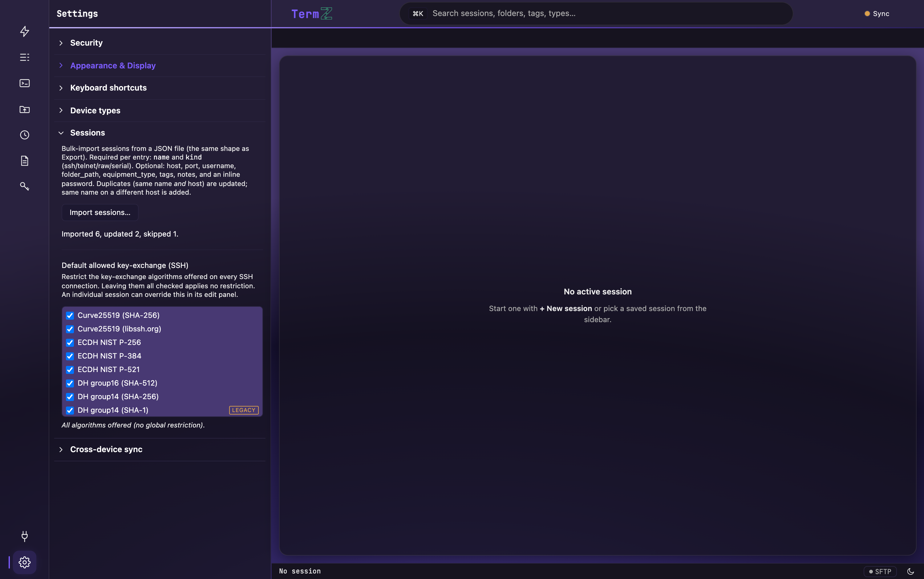Expand Device types section
Viewport: 924px width, 579px height.
pyautogui.click(x=160, y=111)
